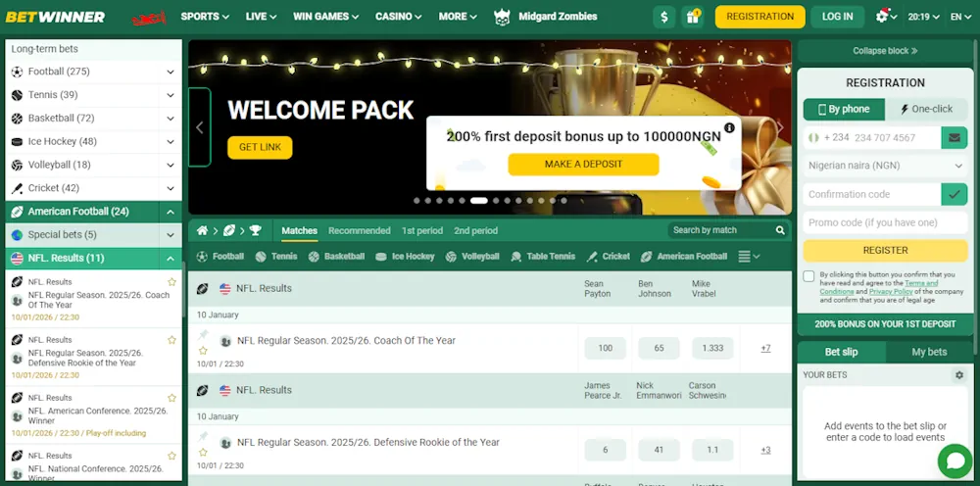Select American Football in the sports filter bar
The width and height of the screenshot is (980, 486).
[x=684, y=256]
